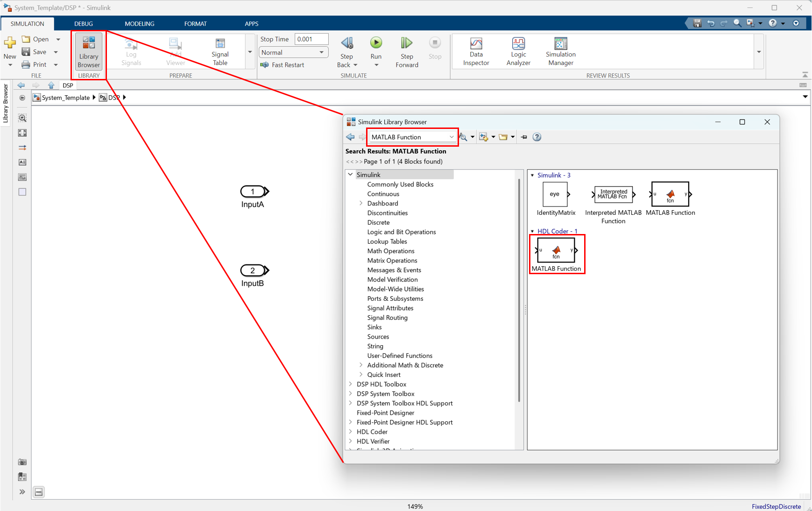Toggle the zoom fit-to-view palette icon

(22, 133)
